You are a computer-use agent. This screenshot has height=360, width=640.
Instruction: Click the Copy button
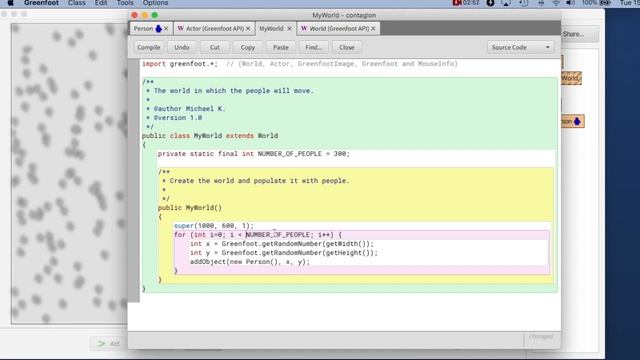click(248, 47)
